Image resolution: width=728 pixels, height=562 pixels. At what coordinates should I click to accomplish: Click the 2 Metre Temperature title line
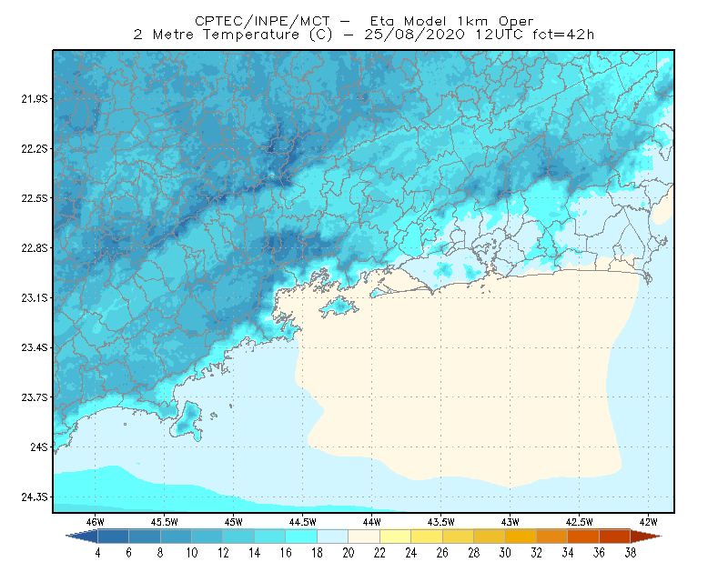[x=363, y=35]
